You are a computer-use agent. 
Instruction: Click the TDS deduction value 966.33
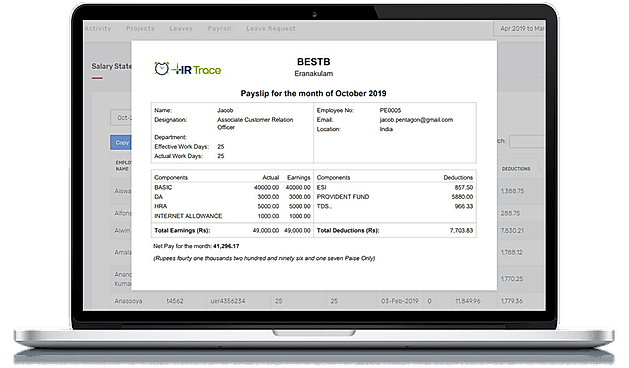click(464, 206)
